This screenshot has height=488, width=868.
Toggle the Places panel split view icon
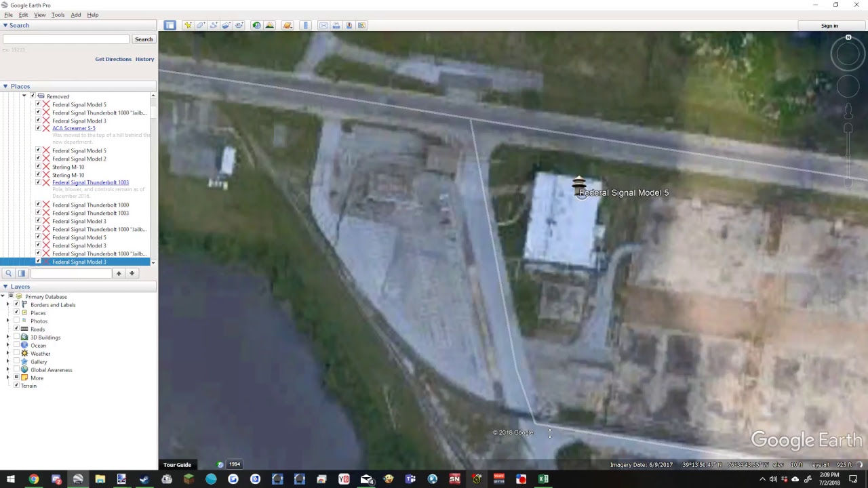point(22,273)
